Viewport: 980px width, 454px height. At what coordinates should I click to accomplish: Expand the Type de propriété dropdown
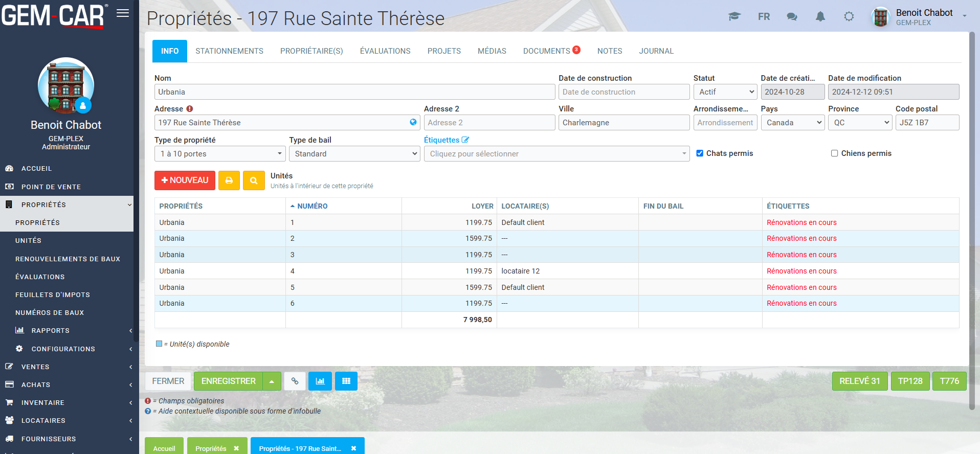click(x=220, y=154)
